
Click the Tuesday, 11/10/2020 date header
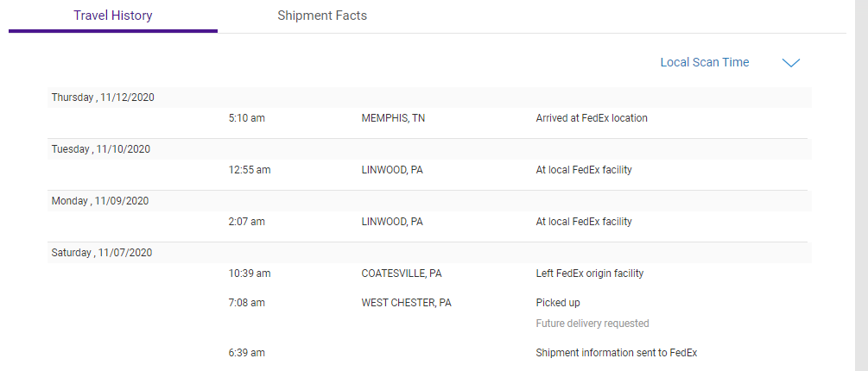(x=101, y=149)
